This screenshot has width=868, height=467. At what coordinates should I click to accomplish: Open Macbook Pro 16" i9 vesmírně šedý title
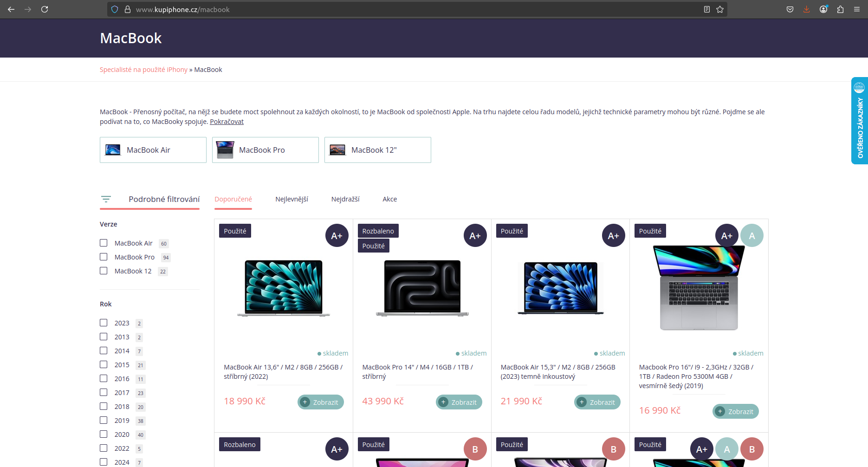(696, 376)
